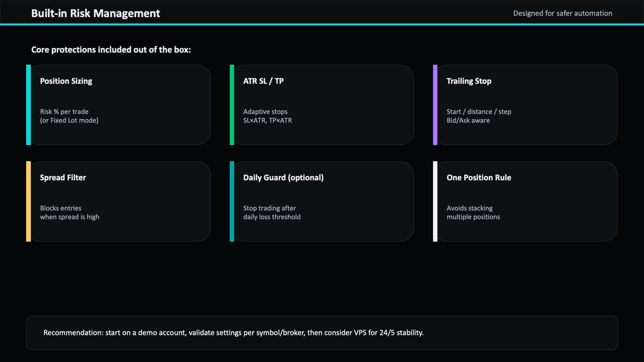Select the ATR SL / TP card heading

(263, 81)
